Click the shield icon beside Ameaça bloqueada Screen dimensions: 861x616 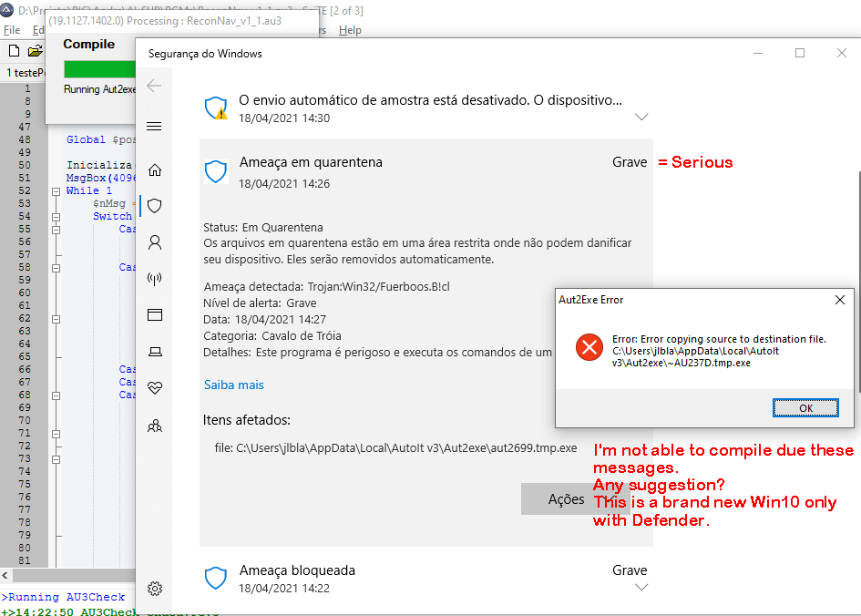pyautogui.click(x=216, y=578)
